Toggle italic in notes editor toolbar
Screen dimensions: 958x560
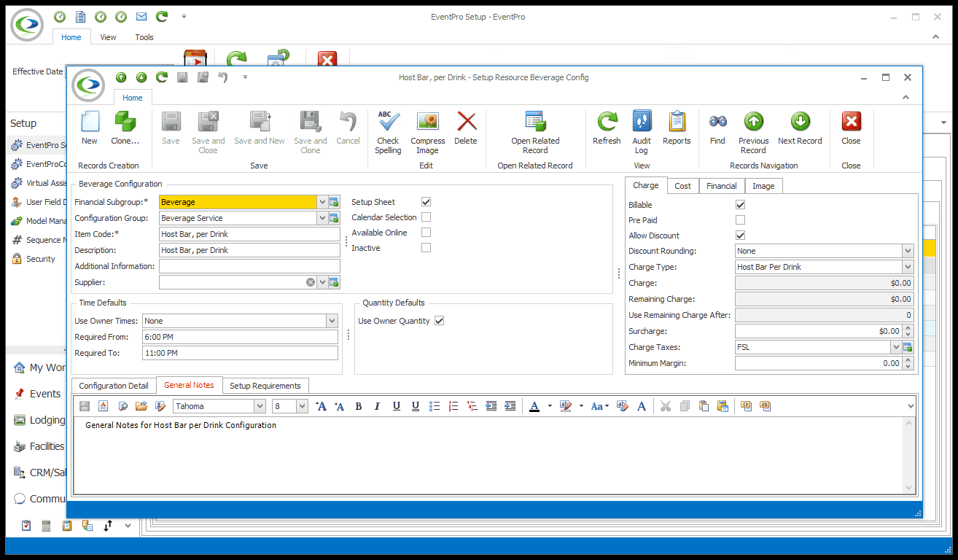[x=377, y=406]
